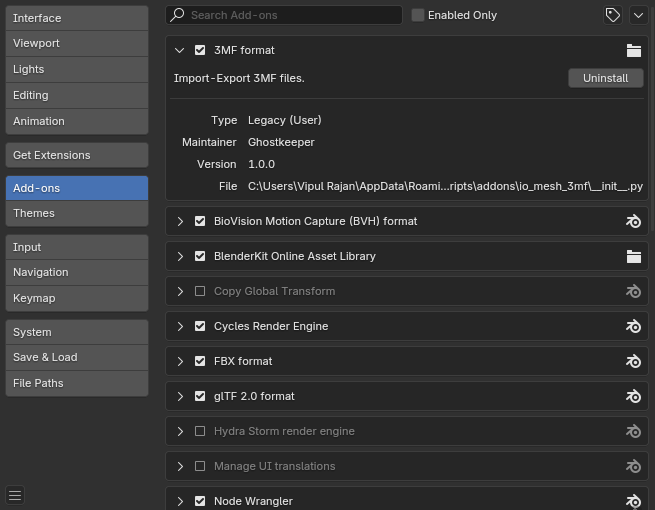The image size is (655, 510).
Task: Select the Add-ons preferences section
Action: pyautogui.click(x=77, y=188)
